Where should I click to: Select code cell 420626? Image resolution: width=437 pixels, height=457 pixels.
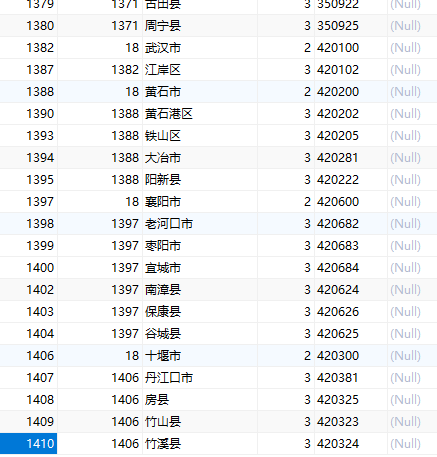click(351, 312)
